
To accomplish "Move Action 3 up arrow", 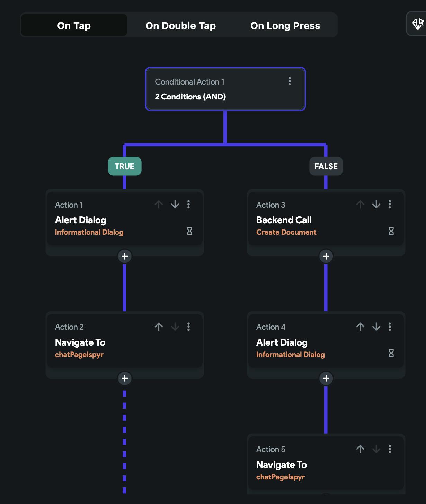I will (x=360, y=205).
